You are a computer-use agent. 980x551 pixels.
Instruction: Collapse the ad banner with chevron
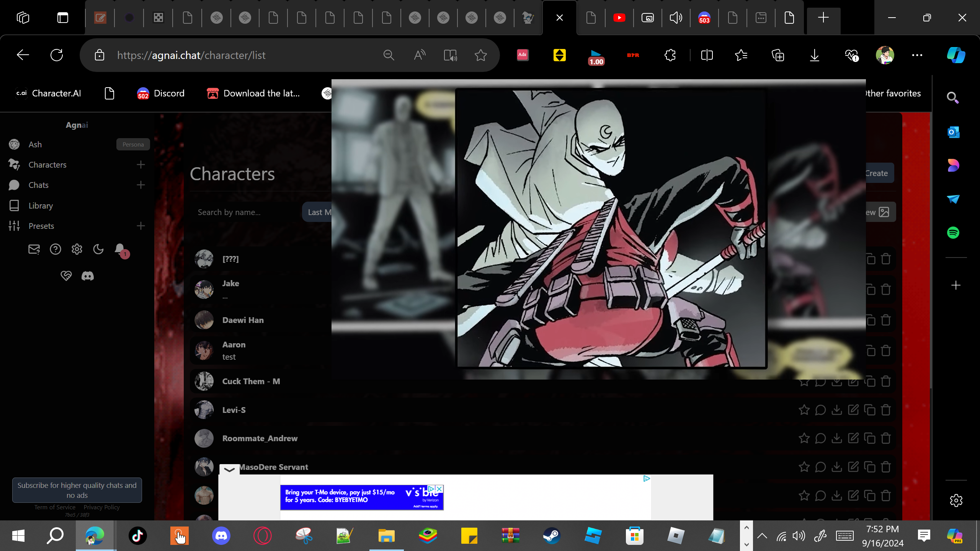(x=229, y=469)
